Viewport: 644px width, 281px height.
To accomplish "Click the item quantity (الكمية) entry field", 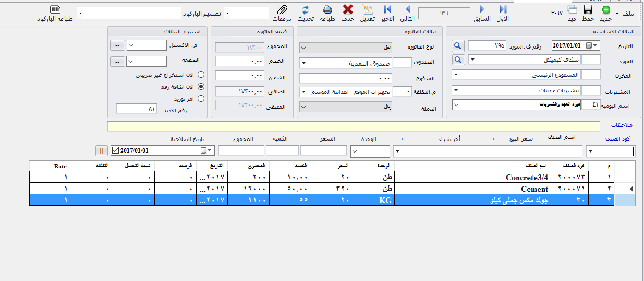I will 282,150.
